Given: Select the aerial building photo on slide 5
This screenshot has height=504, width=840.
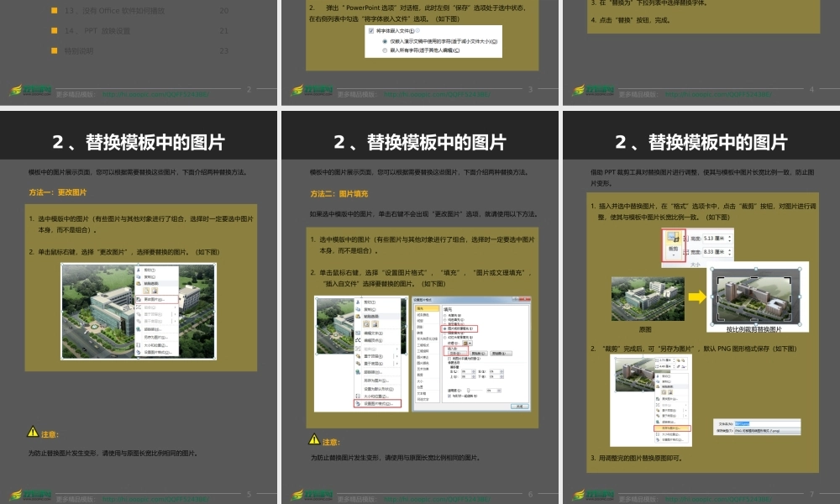Looking at the screenshot, I should 139,311.
